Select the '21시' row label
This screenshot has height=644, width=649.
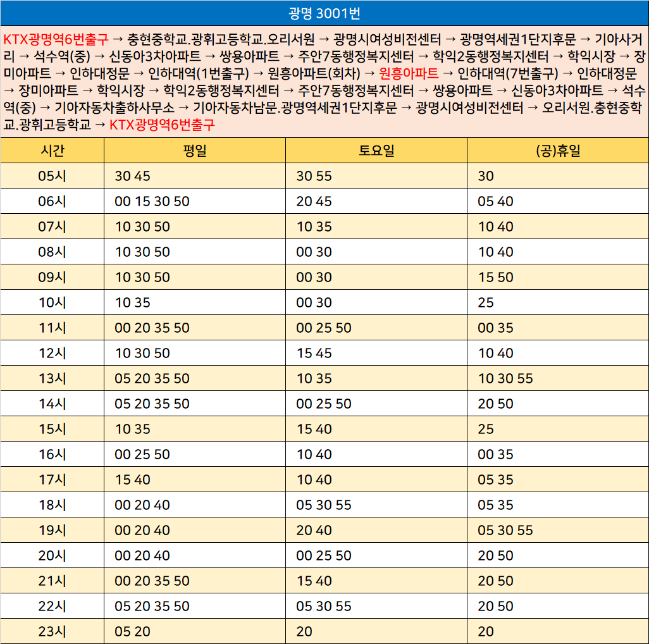click(x=52, y=581)
